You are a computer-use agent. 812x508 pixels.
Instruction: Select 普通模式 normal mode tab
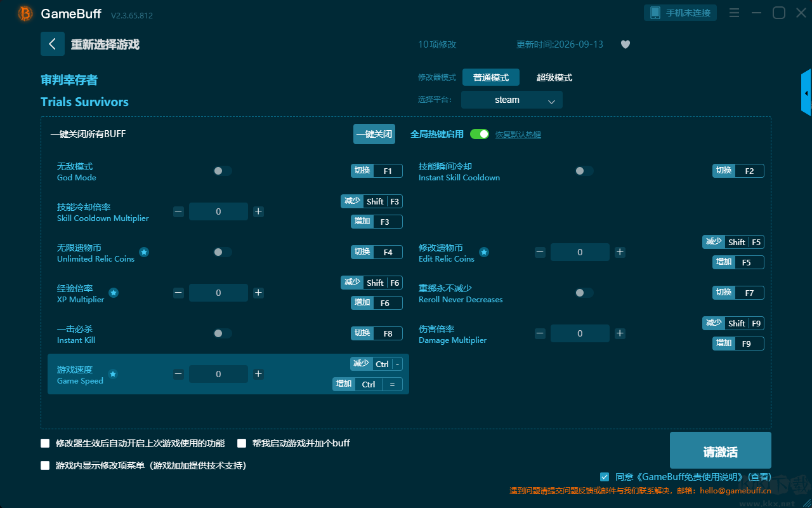pos(491,77)
